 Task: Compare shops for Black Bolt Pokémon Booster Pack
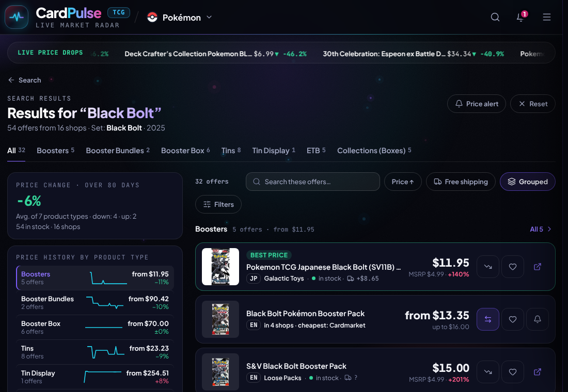(488, 319)
